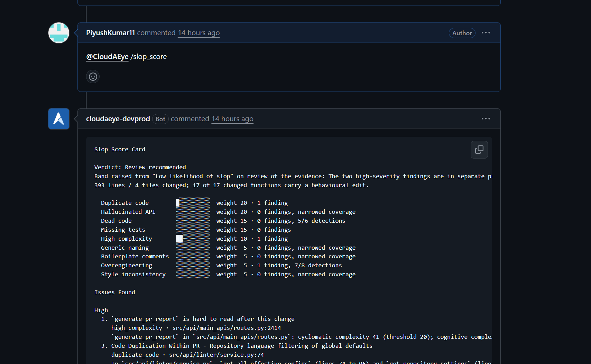Click the '/slop_score' command text

tap(149, 57)
